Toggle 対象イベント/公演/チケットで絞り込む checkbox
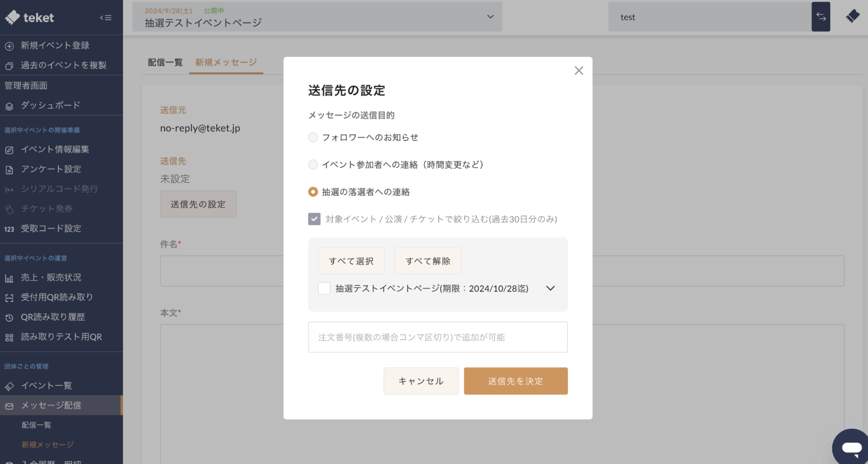Image resolution: width=868 pixels, height=464 pixels. click(314, 219)
